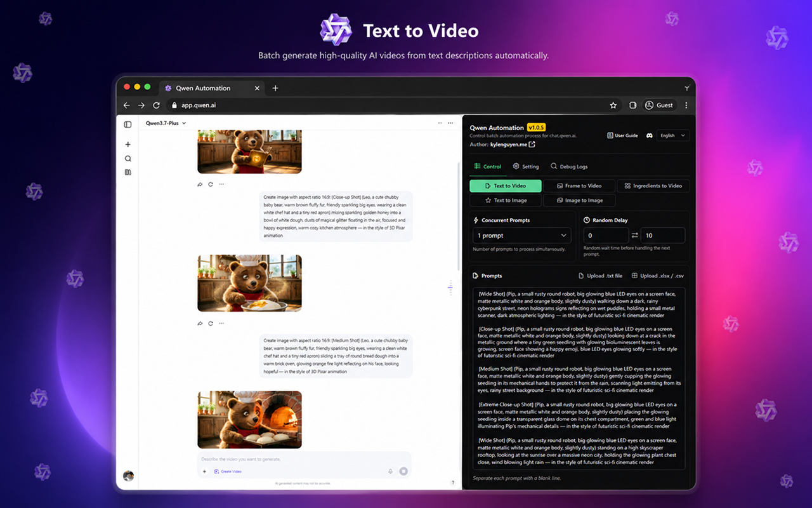Stop generation with the square button
Screen dimensions: 812x508
[x=403, y=472]
